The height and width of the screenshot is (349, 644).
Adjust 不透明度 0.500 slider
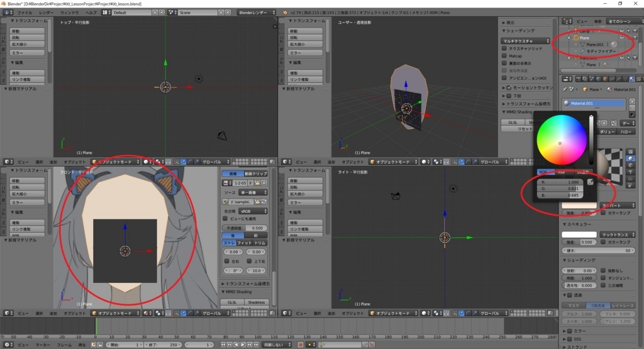pos(245,228)
